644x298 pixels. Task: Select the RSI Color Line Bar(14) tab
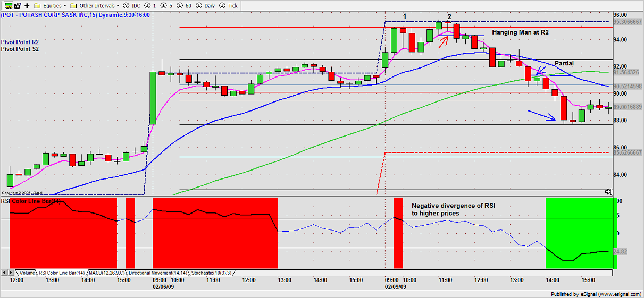[62, 273]
